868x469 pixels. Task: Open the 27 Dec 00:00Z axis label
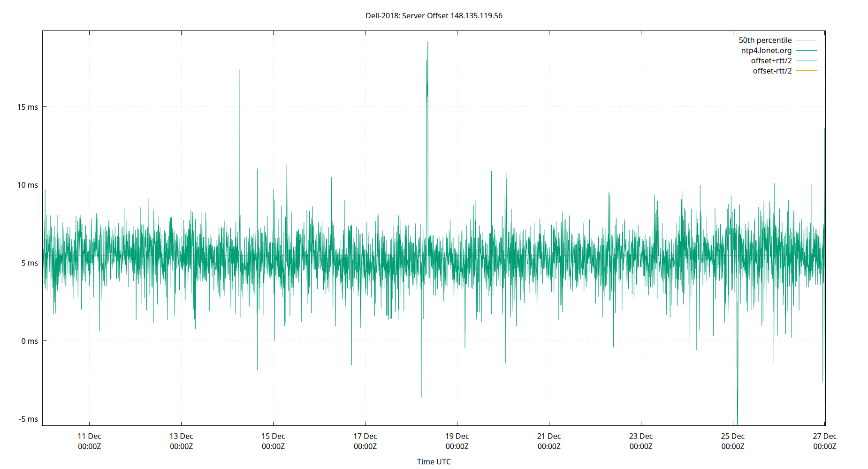826,441
